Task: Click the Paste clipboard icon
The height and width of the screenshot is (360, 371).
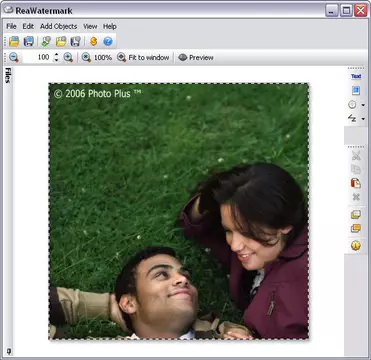Action: click(356, 183)
